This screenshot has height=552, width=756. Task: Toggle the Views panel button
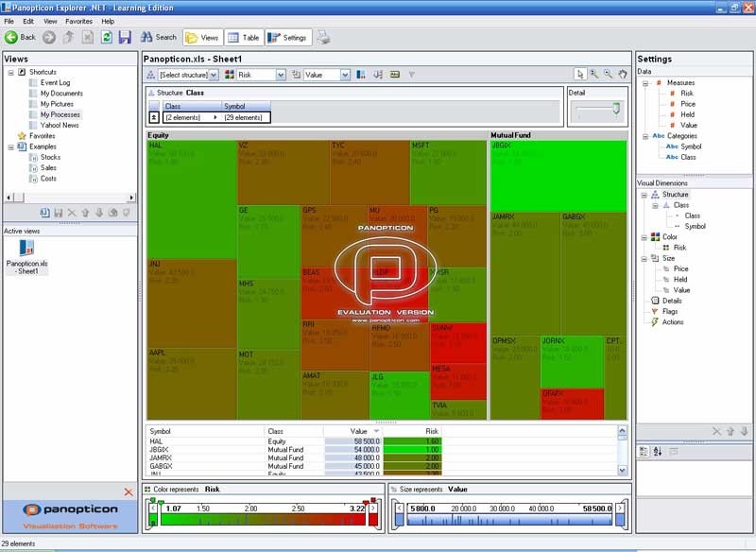pos(203,37)
